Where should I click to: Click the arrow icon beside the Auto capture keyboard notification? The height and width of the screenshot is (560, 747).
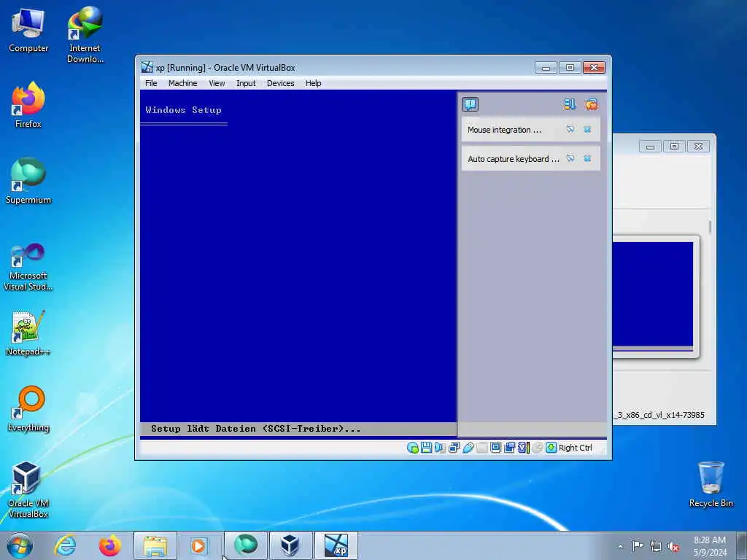pos(570,158)
